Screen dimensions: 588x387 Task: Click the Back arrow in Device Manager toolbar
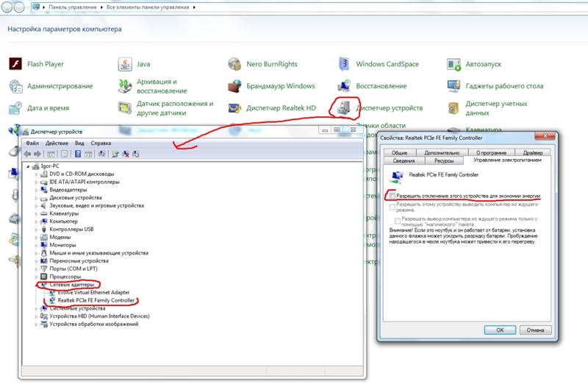click(27, 154)
